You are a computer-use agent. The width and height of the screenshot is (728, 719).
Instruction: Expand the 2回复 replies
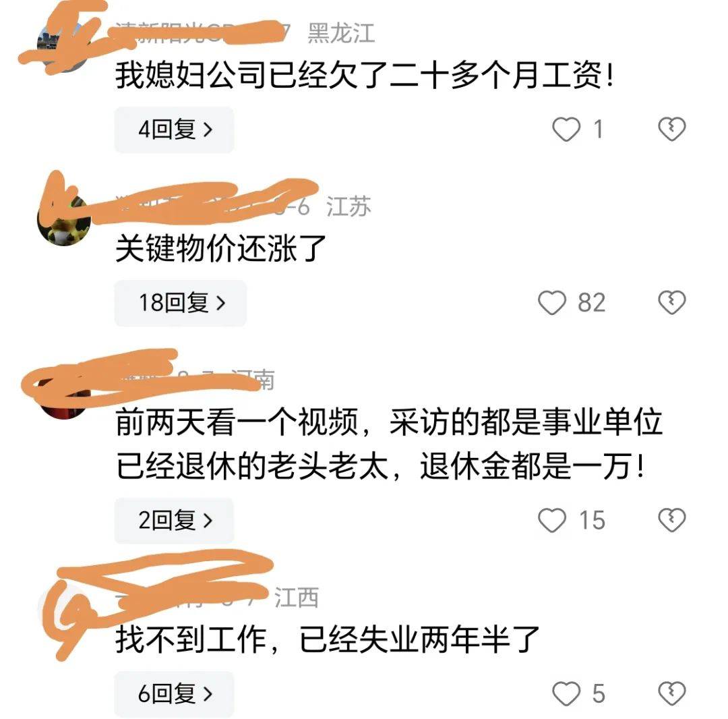point(174,520)
